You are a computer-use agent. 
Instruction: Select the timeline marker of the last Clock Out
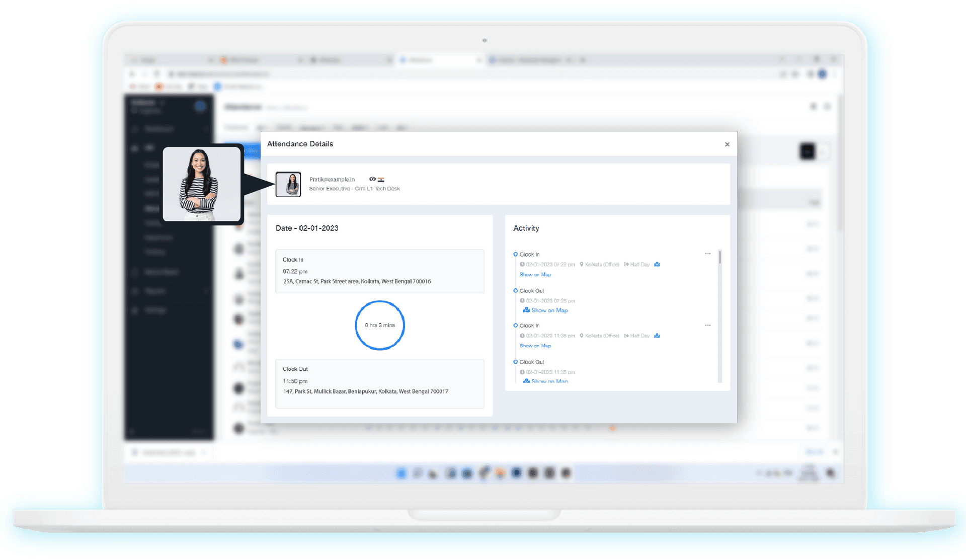pos(515,362)
